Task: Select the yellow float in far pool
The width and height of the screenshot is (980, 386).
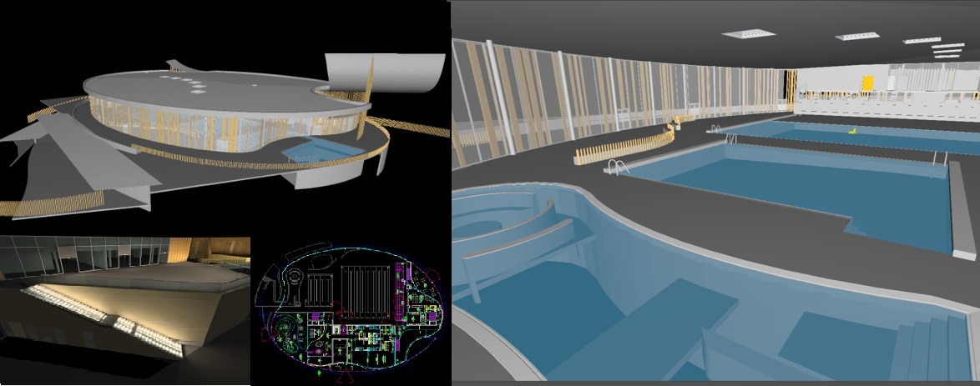Action: (x=852, y=132)
